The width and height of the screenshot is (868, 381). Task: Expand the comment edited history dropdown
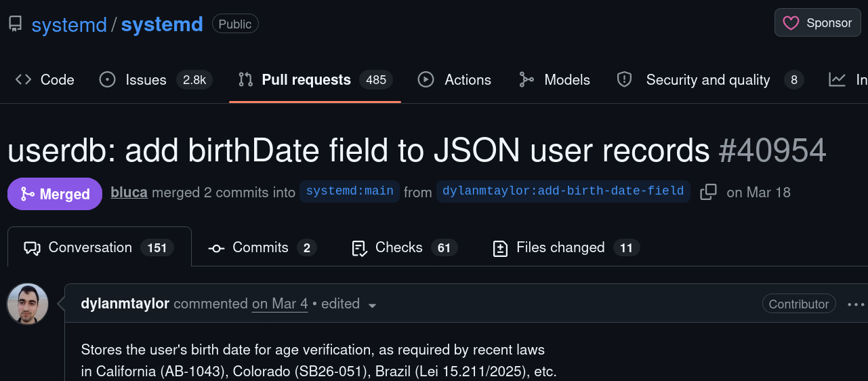point(371,305)
